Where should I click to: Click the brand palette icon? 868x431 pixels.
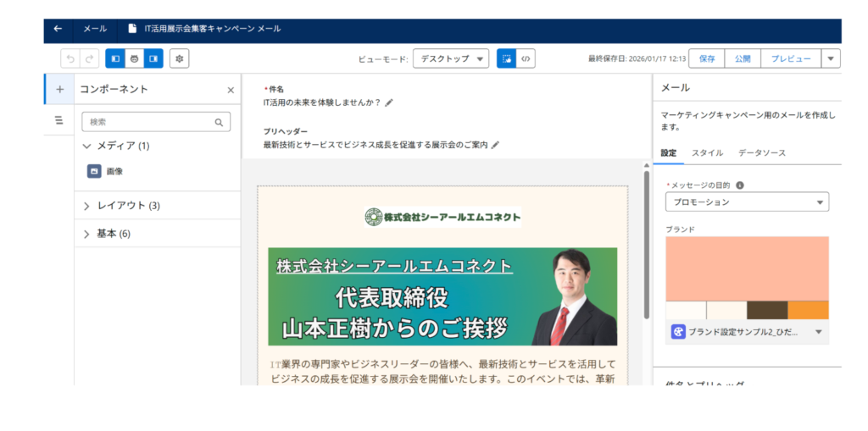point(678,332)
